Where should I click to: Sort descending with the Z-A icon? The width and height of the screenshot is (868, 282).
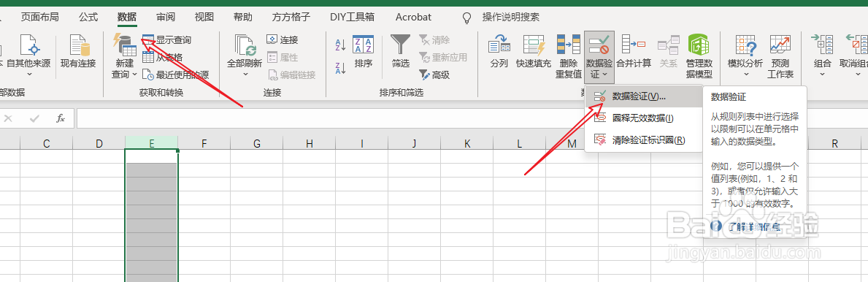pos(340,69)
